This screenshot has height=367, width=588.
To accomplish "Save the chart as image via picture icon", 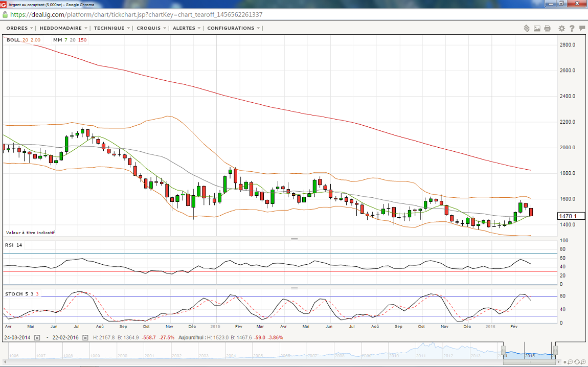I will (x=537, y=29).
